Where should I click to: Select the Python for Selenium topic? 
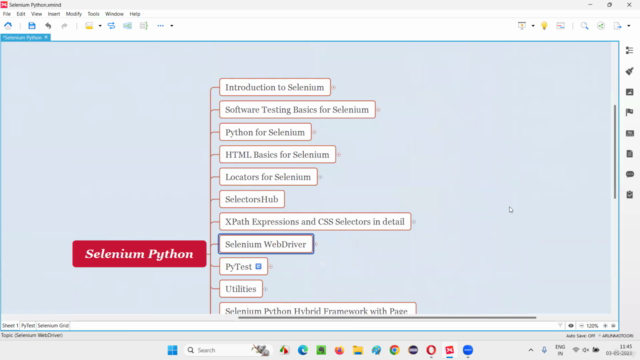point(265,132)
